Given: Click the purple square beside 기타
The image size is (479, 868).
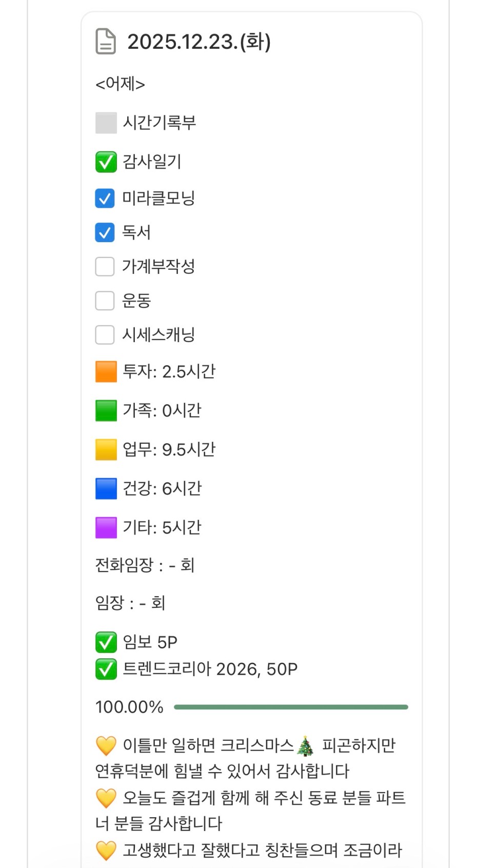Looking at the screenshot, I should coord(106,528).
